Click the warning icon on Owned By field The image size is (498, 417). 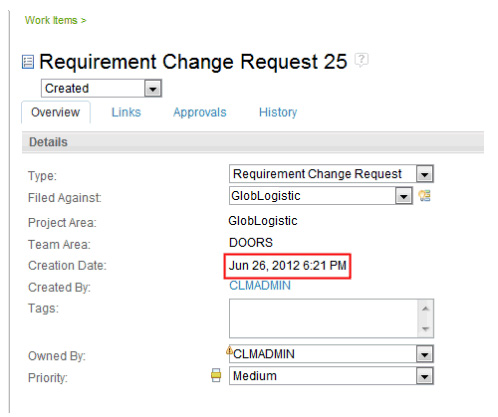[229, 350]
